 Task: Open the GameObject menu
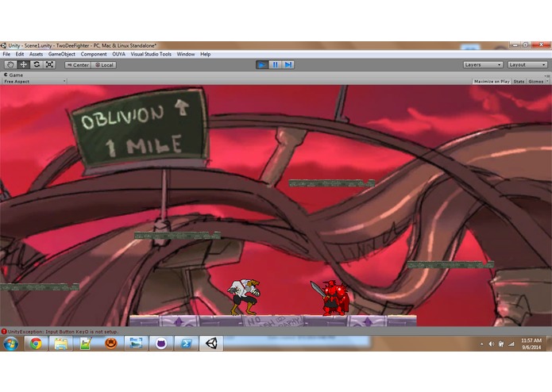62,54
